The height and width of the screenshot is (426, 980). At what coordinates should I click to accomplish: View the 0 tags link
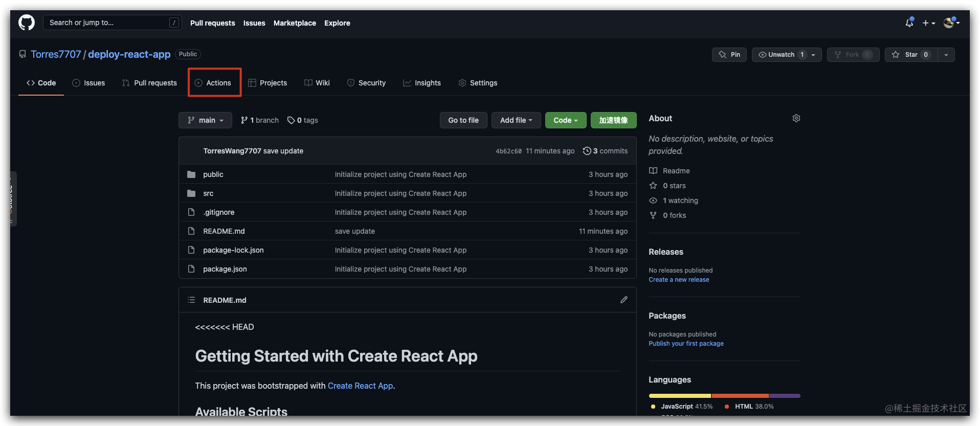pos(303,120)
